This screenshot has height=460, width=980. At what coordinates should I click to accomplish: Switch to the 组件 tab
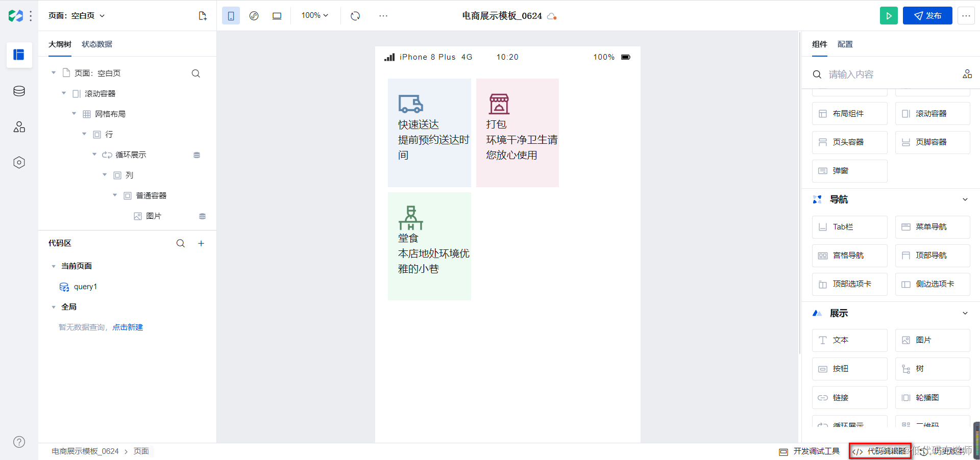[820, 44]
